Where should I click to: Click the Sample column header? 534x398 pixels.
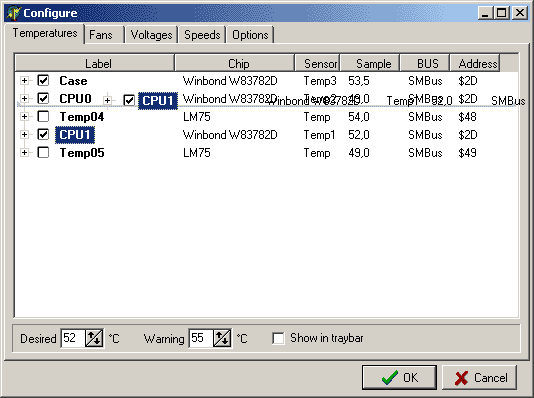click(x=370, y=63)
